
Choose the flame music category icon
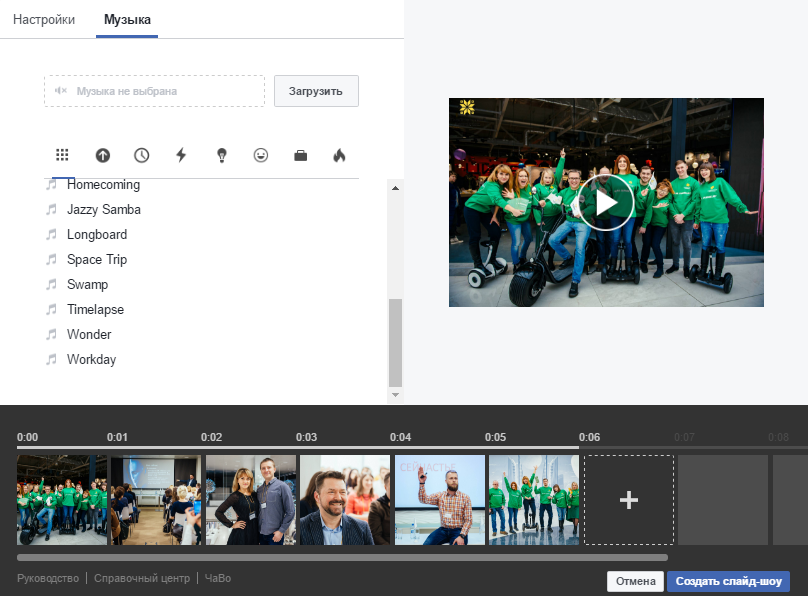point(339,155)
